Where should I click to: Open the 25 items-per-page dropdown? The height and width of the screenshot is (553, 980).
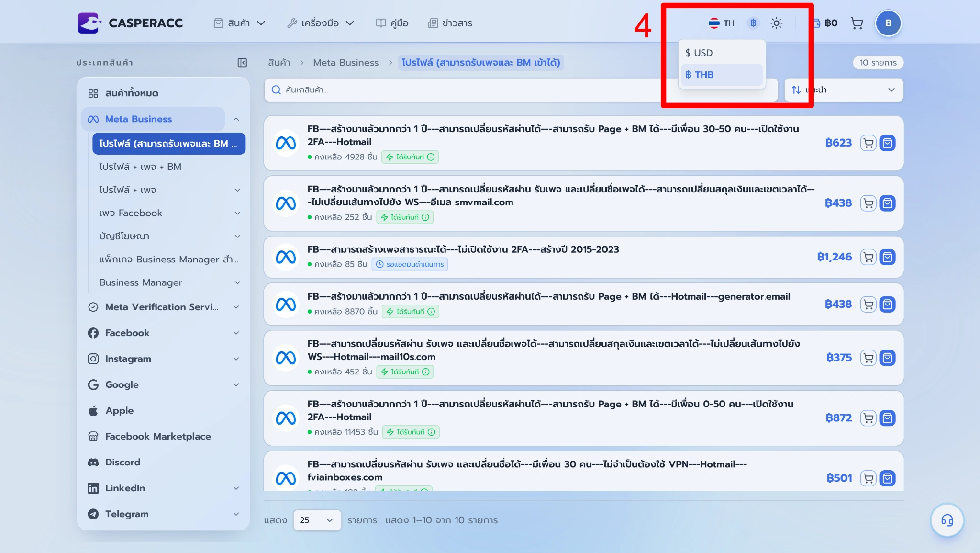(317, 520)
